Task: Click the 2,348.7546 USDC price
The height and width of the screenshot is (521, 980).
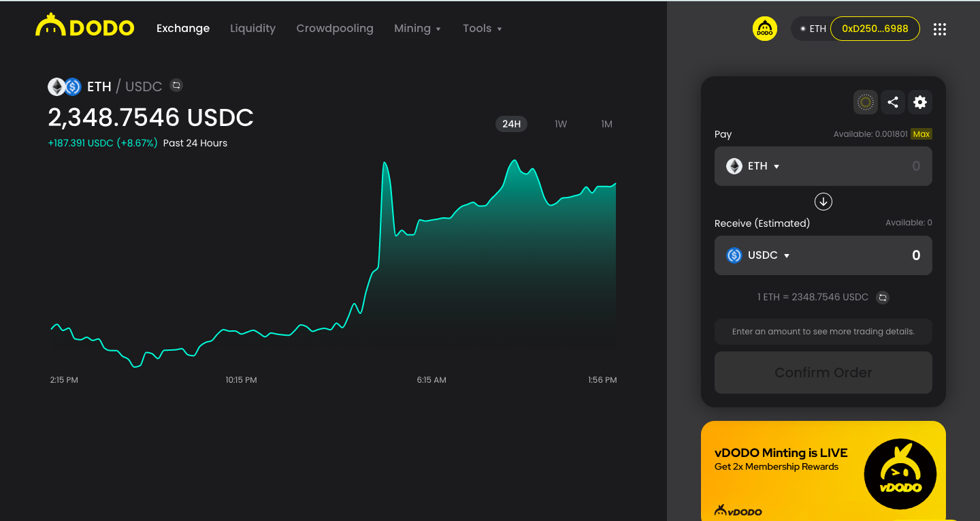Action: (x=150, y=117)
